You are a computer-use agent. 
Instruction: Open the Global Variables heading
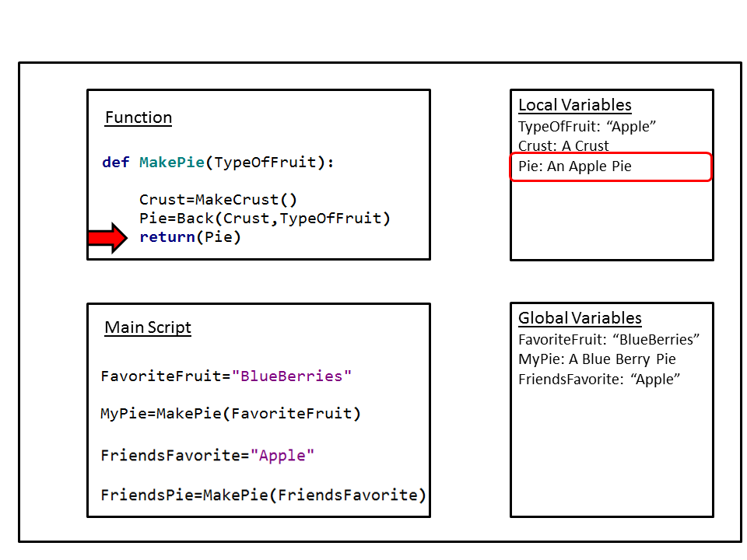coord(580,318)
